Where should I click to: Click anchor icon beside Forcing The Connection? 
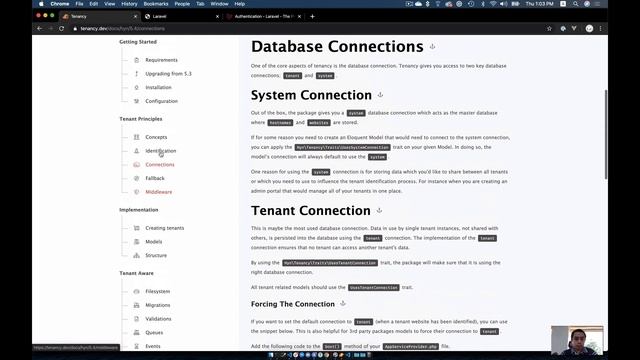(343, 304)
